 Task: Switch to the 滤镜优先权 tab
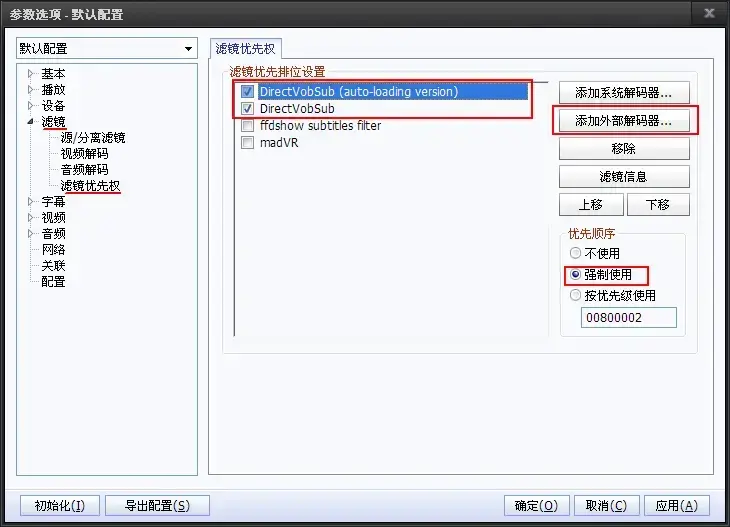245,48
